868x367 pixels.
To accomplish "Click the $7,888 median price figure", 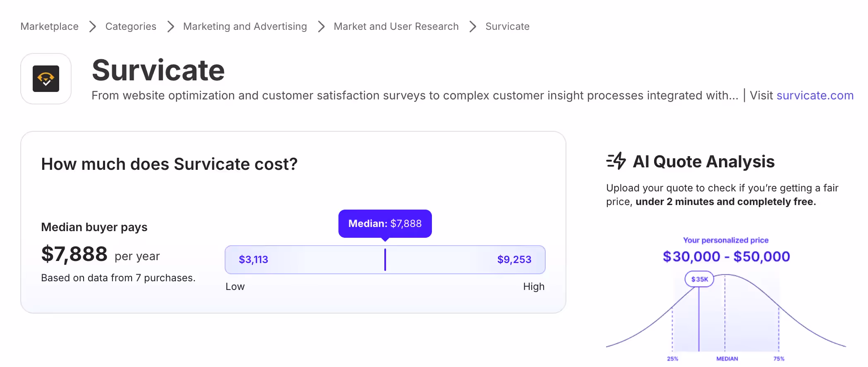I will (74, 254).
